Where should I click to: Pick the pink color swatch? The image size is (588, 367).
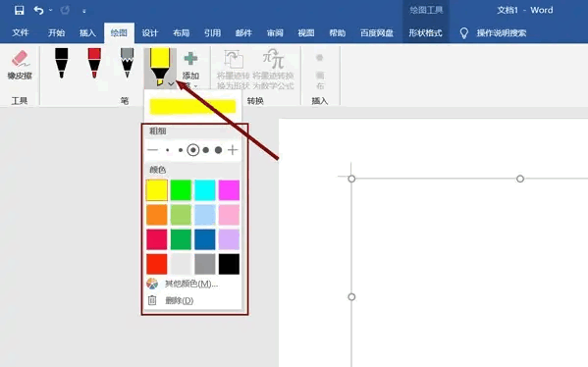pos(229,215)
